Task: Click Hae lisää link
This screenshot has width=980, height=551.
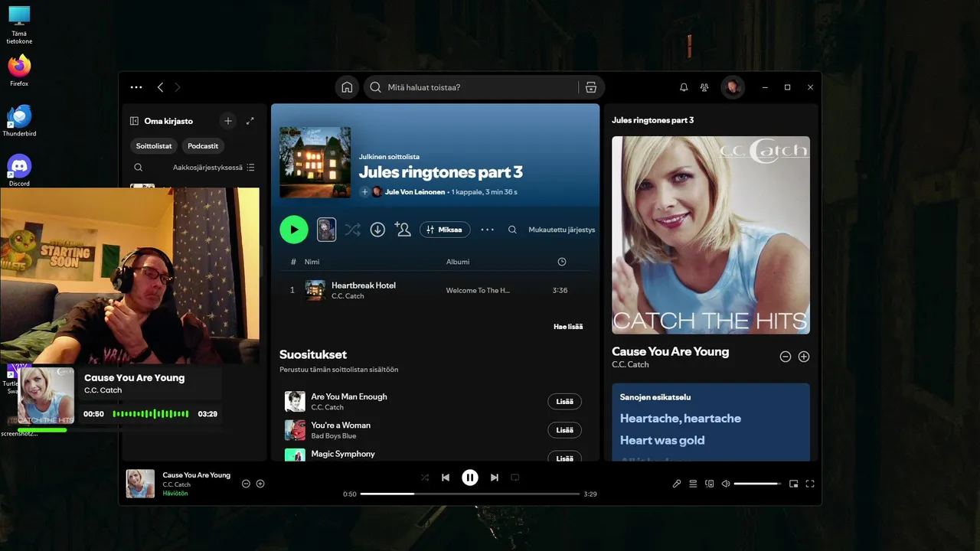Action: click(568, 327)
